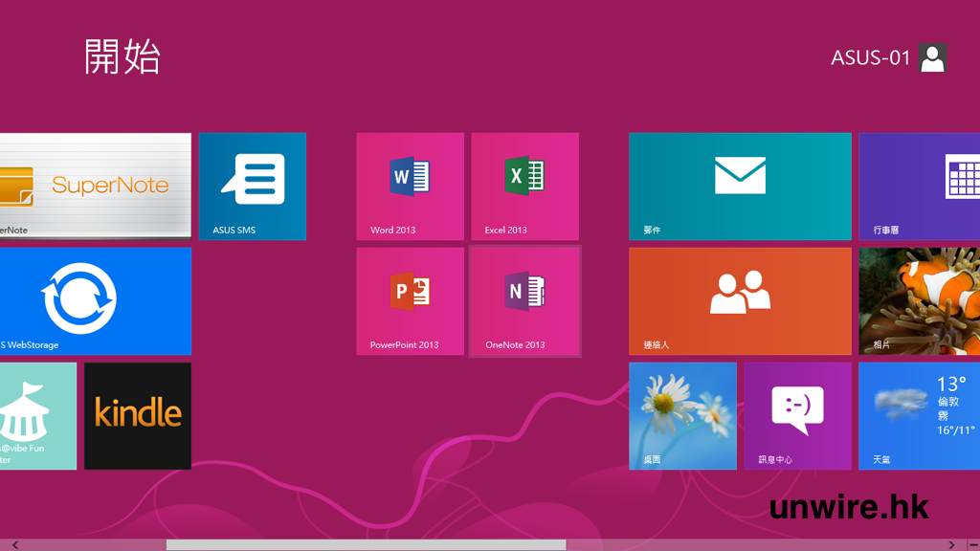Open the Kindle app tile
Screen dimensions: 980x551
tap(137, 415)
